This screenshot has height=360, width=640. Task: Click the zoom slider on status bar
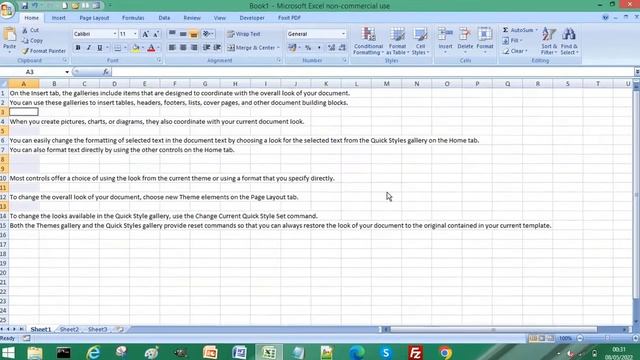607,338
